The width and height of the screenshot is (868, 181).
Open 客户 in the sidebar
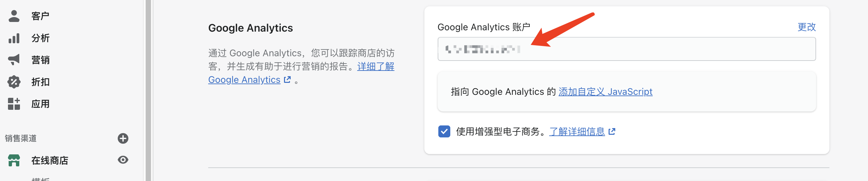click(x=41, y=16)
